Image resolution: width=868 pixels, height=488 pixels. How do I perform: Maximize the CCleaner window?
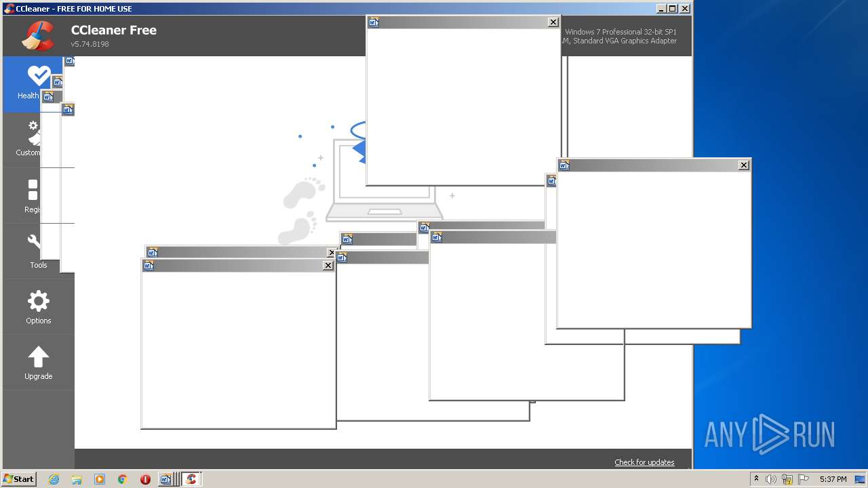672,9
